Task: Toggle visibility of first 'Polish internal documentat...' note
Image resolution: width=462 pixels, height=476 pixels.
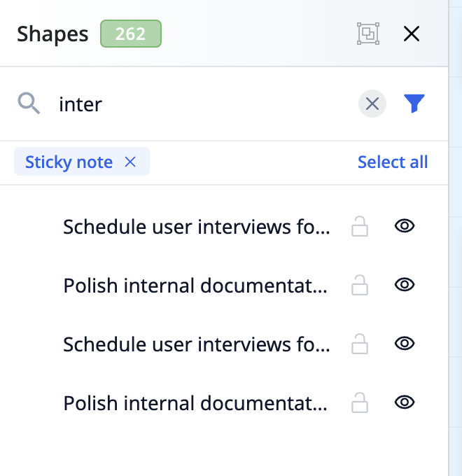Action: pyautogui.click(x=405, y=285)
